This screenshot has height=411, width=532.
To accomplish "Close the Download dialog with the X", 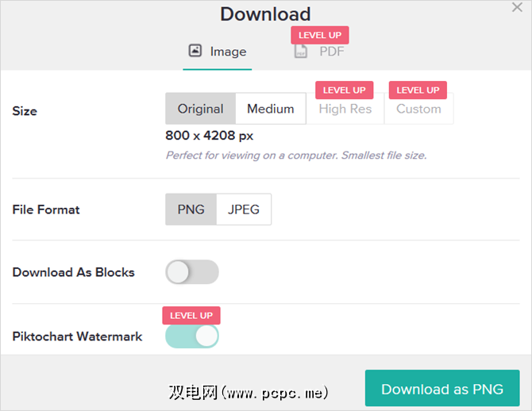I will 516,7.
